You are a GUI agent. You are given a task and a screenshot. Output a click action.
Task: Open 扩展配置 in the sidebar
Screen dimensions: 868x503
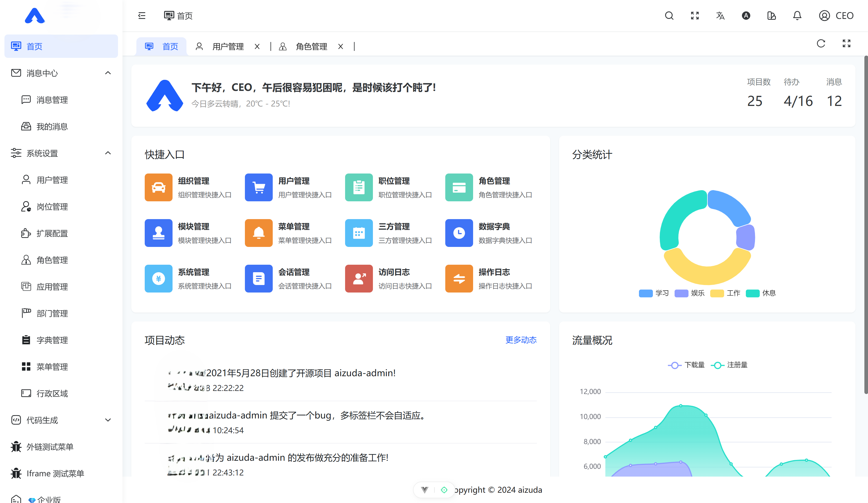point(61,233)
